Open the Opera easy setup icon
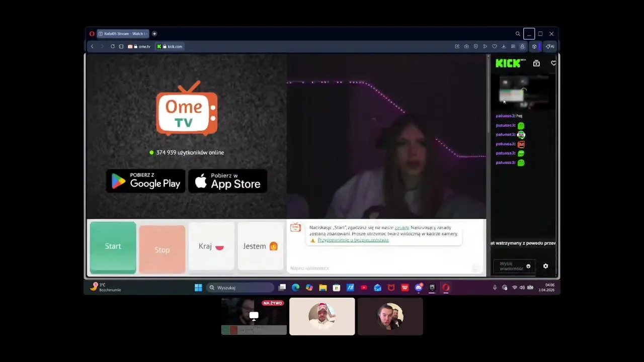644x362 pixels. (513, 46)
